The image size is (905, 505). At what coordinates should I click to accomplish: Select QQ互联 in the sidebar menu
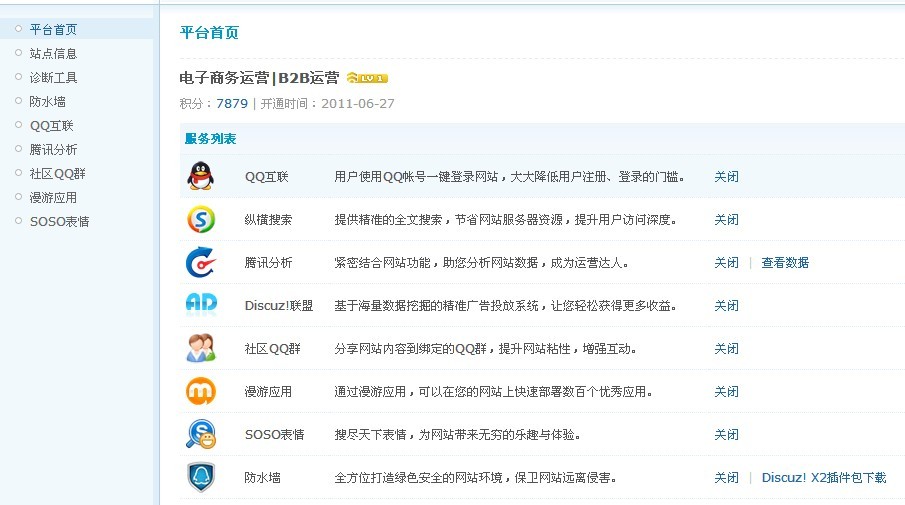coord(51,126)
